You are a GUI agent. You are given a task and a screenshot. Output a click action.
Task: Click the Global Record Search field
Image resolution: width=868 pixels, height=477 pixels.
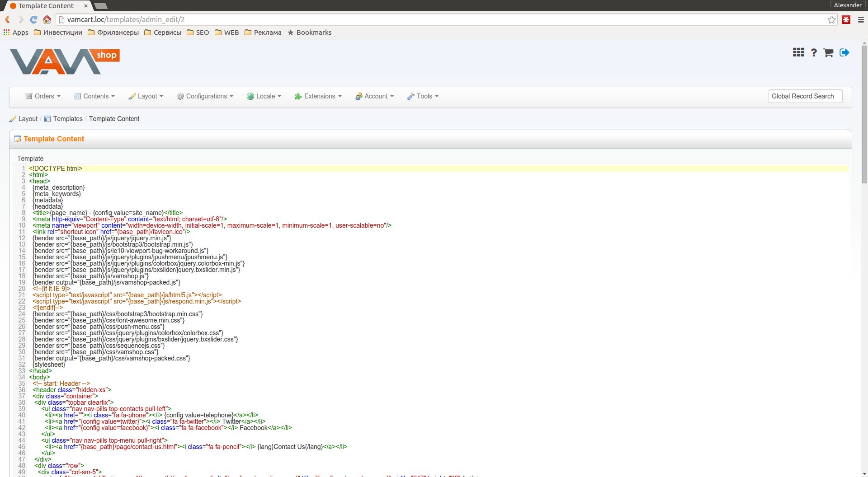805,96
